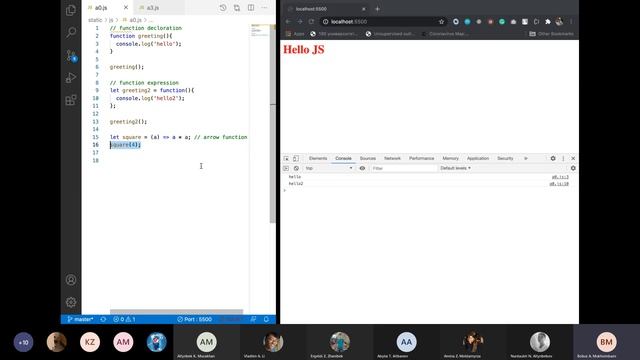Open the console settings gear
The image size is (640, 360).
573,168
